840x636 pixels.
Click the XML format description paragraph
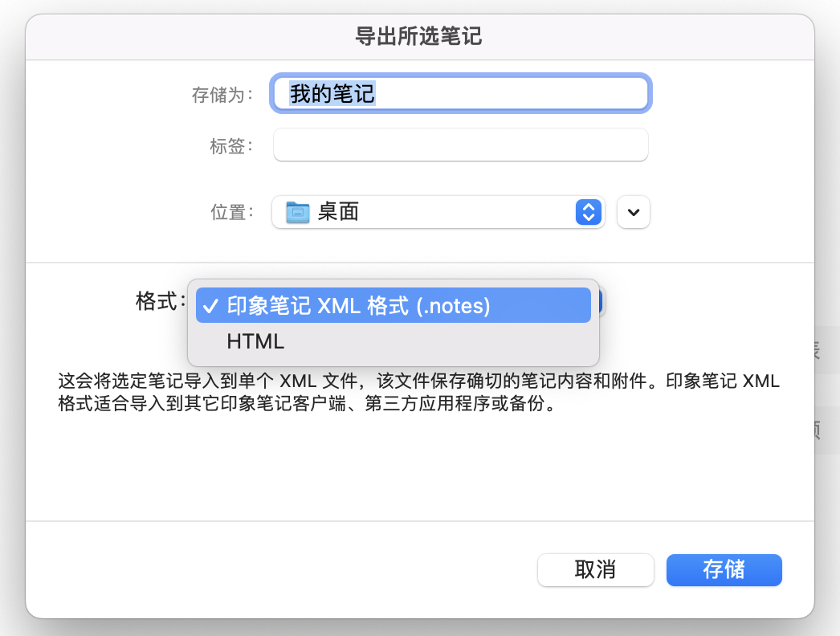pyautogui.click(x=418, y=393)
